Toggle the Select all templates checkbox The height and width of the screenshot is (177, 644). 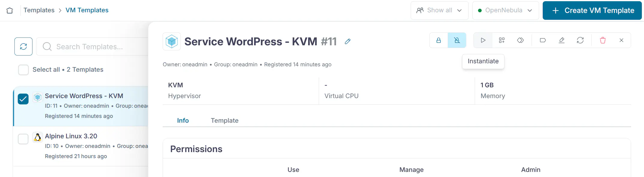[x=23, y=70]
